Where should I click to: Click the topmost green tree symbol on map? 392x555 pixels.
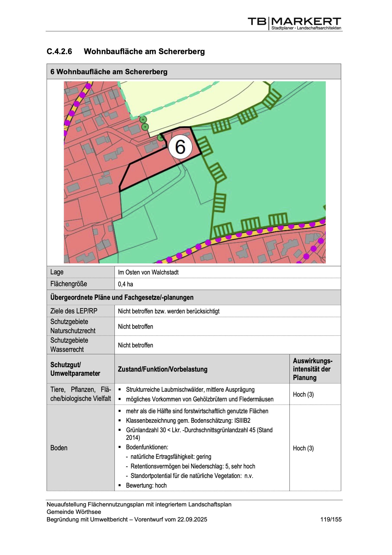tap(143, 119)
